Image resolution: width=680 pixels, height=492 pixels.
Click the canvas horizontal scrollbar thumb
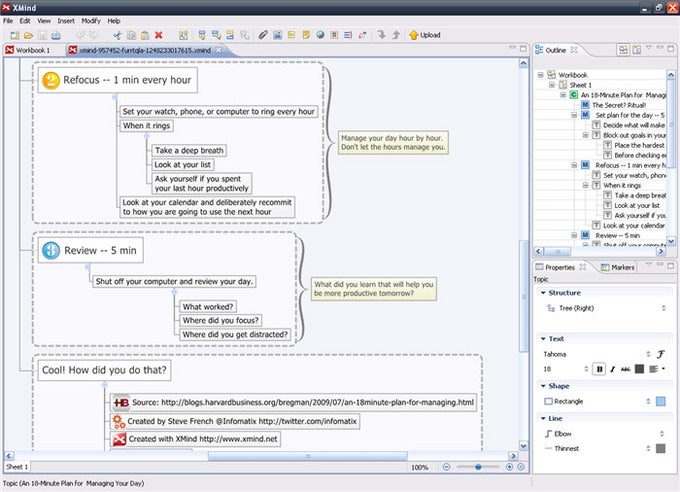(x=307, y=456)
